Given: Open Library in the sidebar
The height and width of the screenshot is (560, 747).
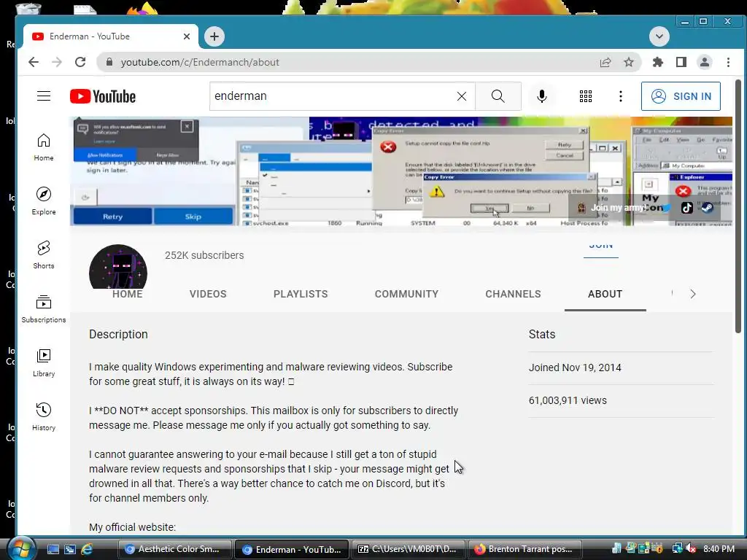Looking at the screenshot, I should point(44,363).
